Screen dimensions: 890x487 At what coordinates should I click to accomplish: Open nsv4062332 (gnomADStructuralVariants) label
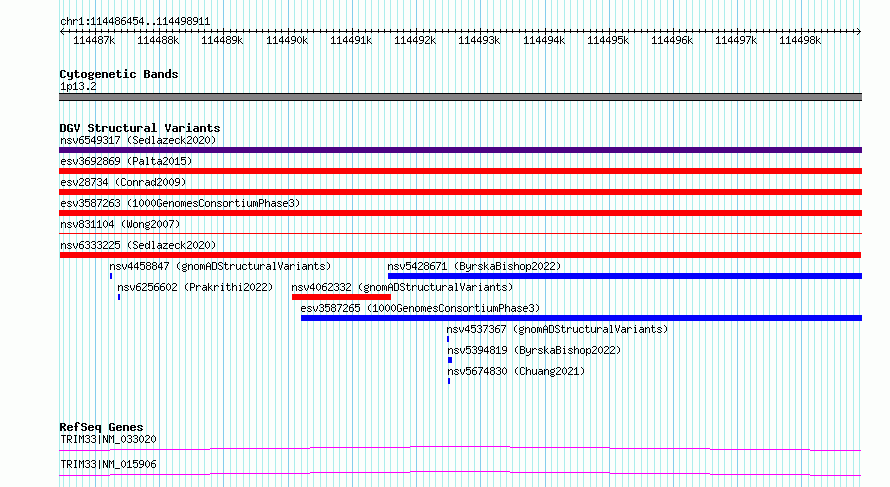pyautogui.click(x=402, y=287)
